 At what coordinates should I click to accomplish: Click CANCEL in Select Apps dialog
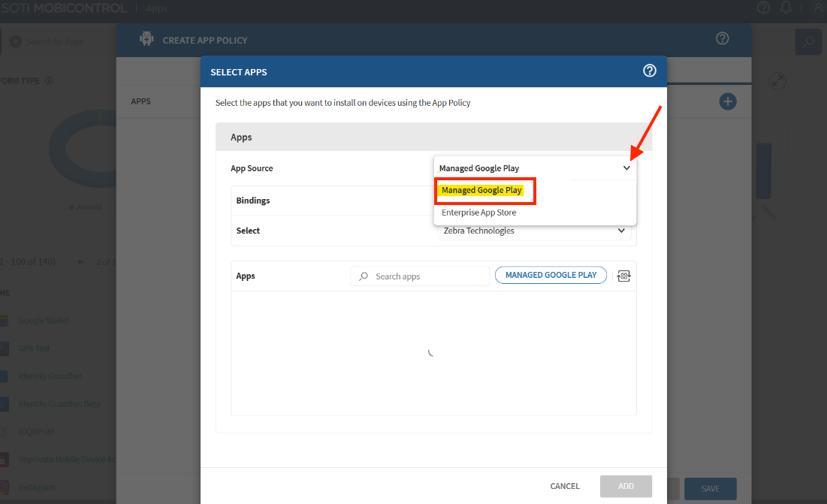coord(564,486)
